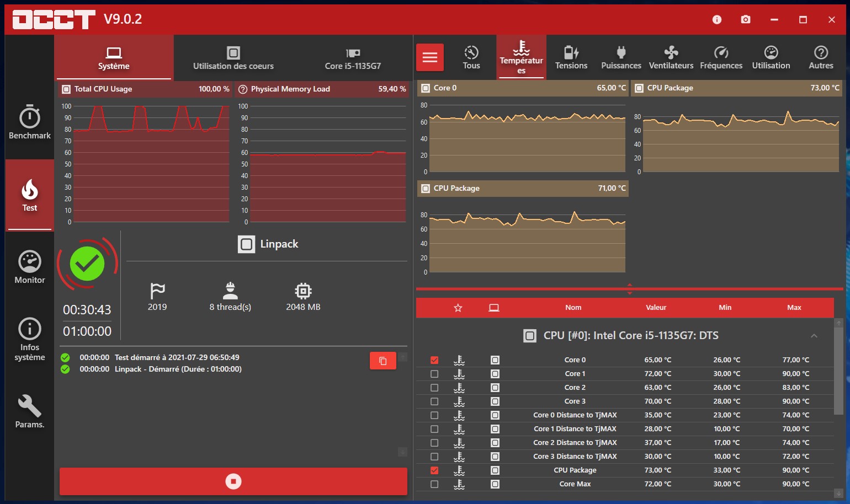Switch to Utilisation des coeurs tab
Viewport: 850px width, 504px height.
point(233,58)
